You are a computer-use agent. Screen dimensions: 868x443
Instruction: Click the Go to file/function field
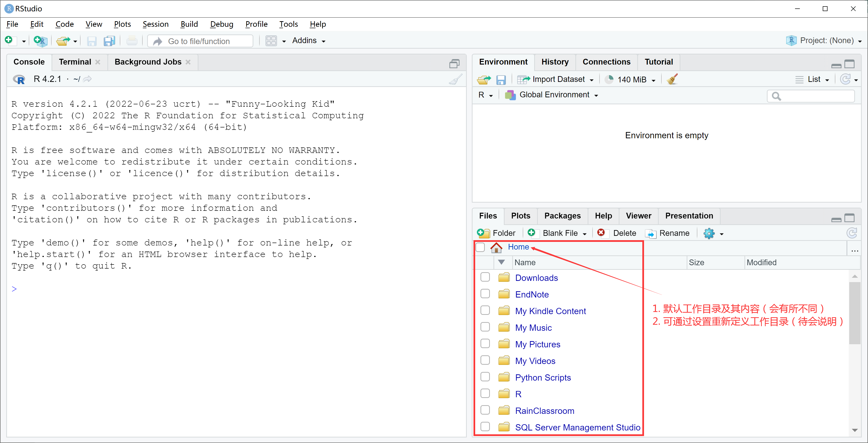click(x=200, y=41)
